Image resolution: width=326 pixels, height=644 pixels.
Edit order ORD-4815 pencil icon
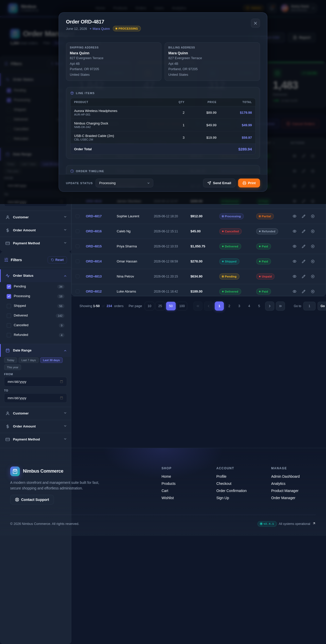304,246
